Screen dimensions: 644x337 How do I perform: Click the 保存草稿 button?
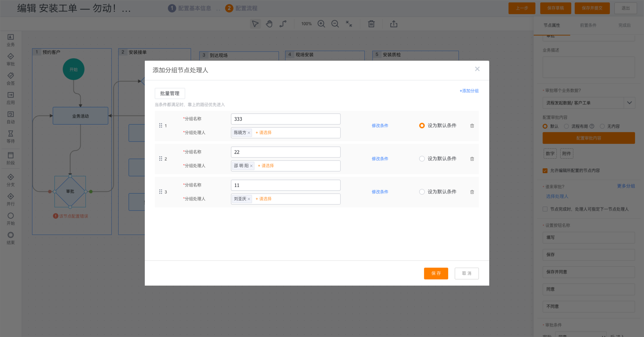556,8
